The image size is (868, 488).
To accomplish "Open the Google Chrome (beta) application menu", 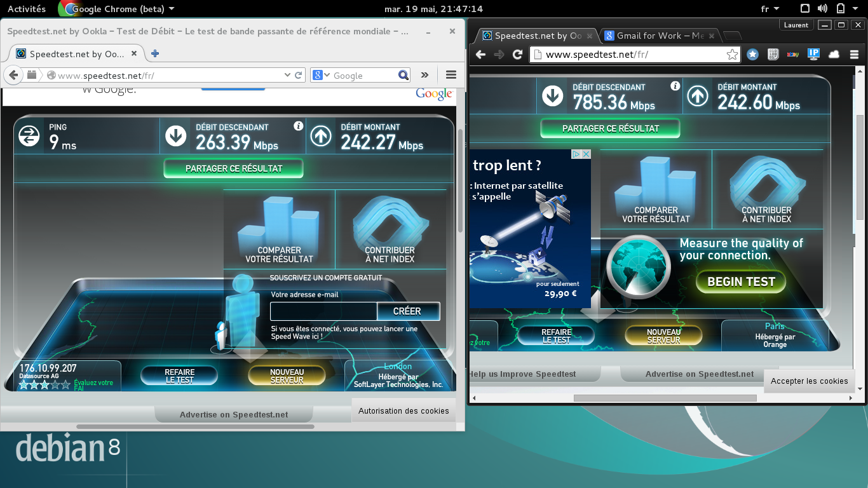I will pyautogui.click(x=118, y=9).
